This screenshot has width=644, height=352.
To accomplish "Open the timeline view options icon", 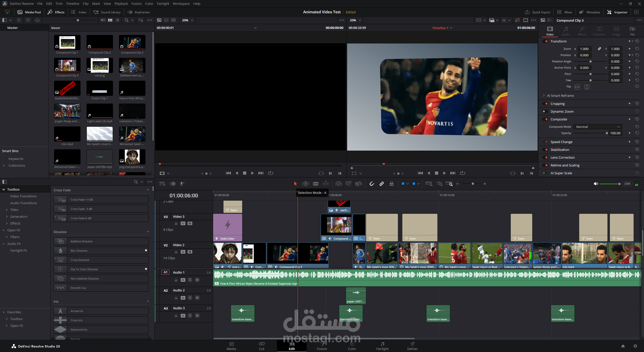I will coord(162,184).
